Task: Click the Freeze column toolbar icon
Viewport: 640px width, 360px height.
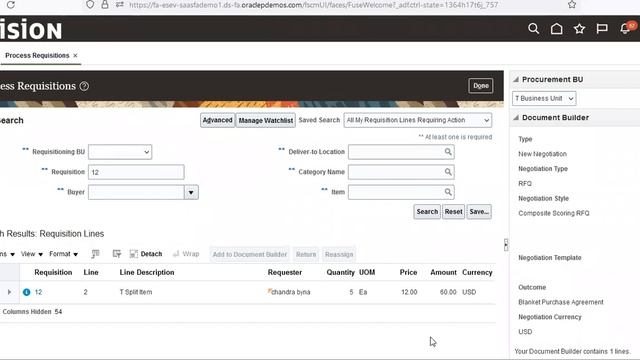Action: coord(95,254)
